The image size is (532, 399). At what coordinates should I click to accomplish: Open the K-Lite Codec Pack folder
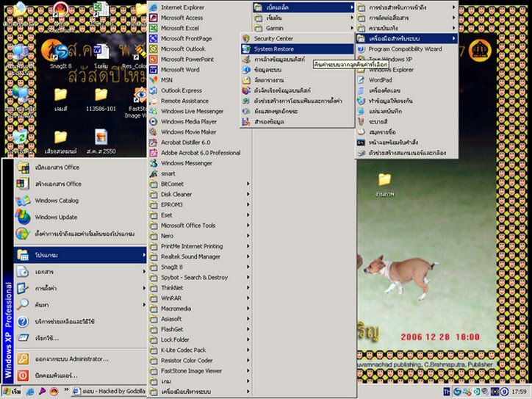click(199, 351)
